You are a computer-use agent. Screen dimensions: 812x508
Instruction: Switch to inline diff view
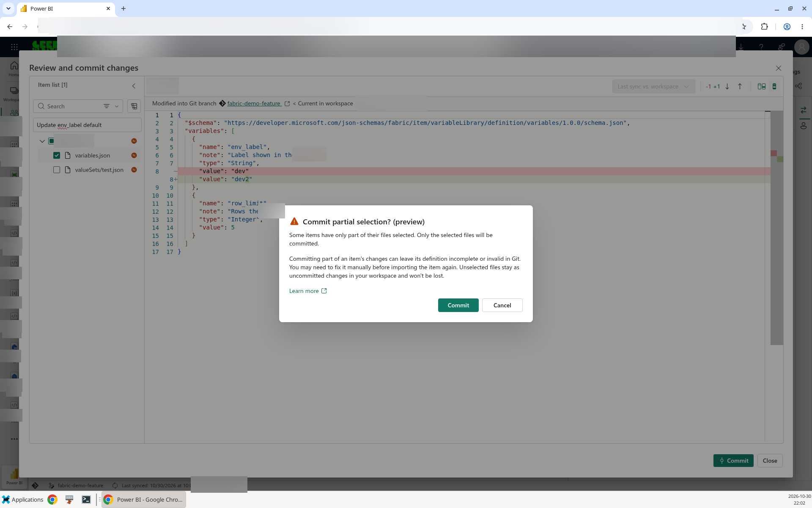pos(774,86)
